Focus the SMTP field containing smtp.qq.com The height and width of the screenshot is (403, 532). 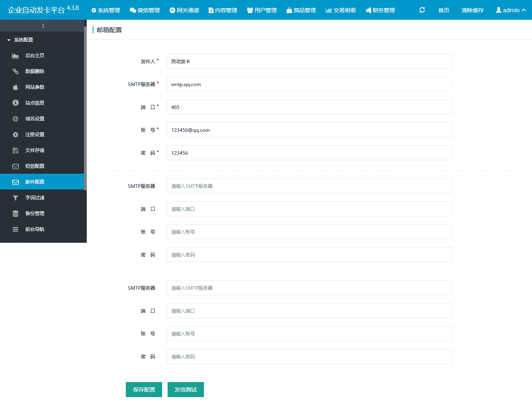point(309,84)
